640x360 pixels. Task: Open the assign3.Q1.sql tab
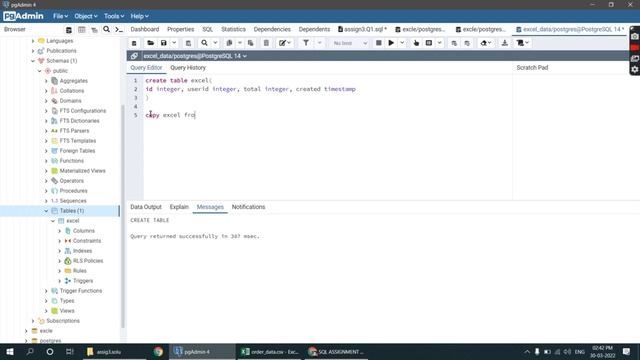click(362, 29)
